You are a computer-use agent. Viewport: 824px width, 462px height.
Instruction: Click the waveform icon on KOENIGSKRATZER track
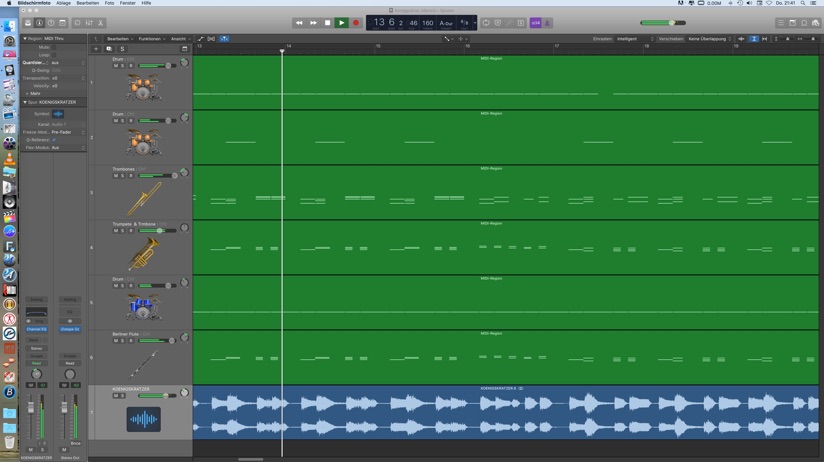click(143, 419)
